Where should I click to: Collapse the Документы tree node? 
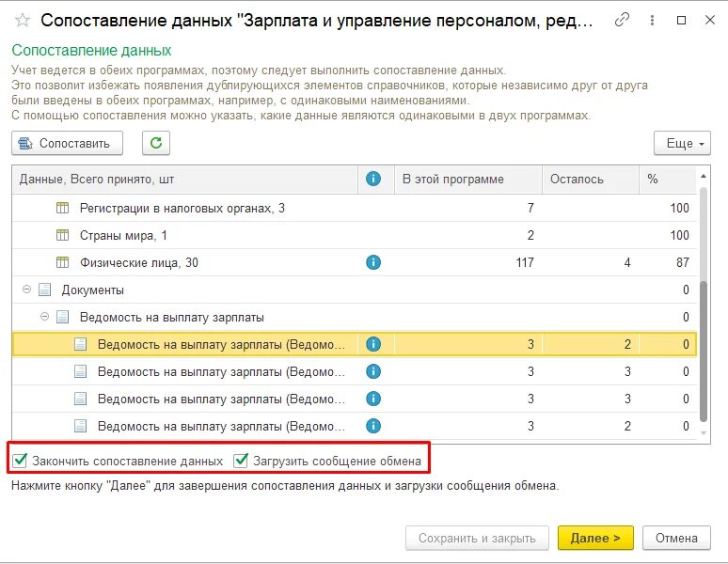pyautogui.click(x=27, y=290)
